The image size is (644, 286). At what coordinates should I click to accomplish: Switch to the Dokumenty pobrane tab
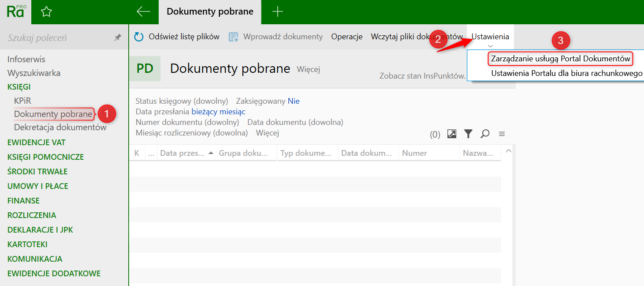click(210, 12)
